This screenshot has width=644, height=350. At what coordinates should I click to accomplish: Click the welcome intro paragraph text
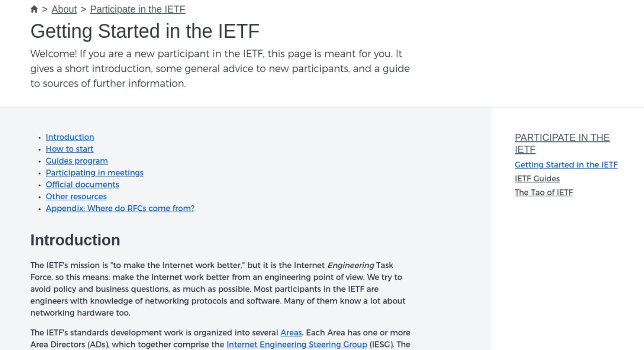220,68
